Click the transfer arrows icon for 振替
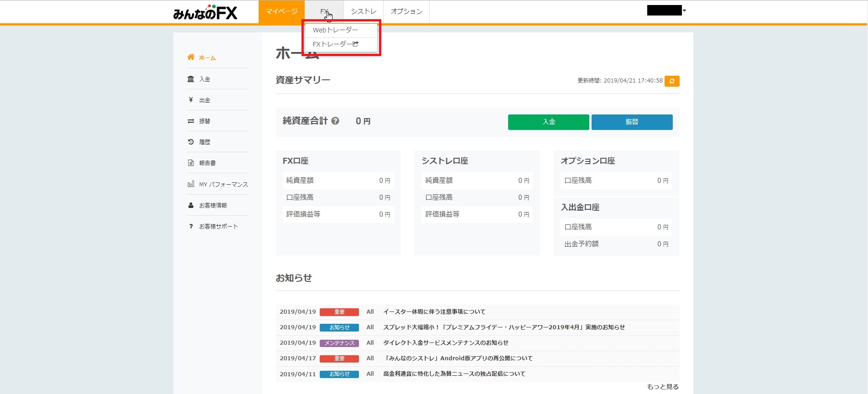 click(x=191, y=121)
